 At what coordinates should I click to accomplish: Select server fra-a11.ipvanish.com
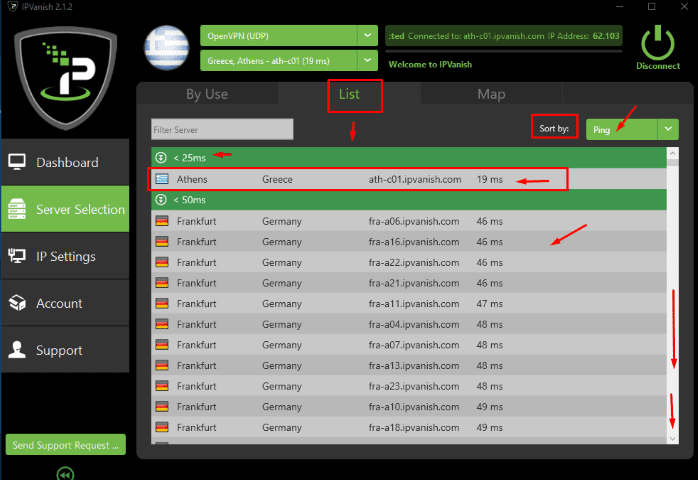coord(409,303)
